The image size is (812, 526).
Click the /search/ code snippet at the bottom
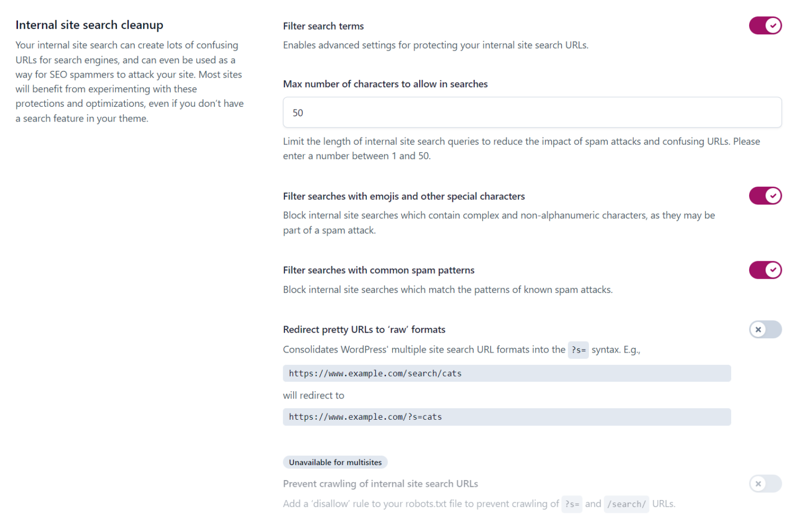pyautogui.click(x=626, y=504)
